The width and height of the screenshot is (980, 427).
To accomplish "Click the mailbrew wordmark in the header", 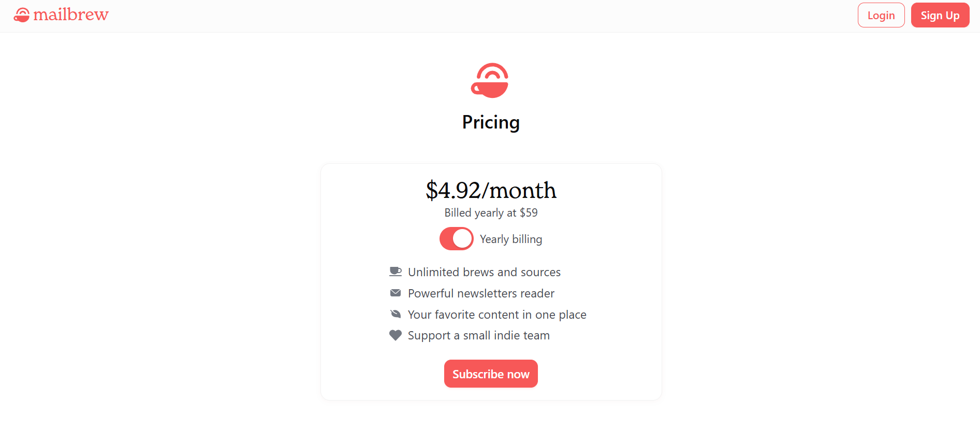I will pyautogui.click(x=71, y=15).
